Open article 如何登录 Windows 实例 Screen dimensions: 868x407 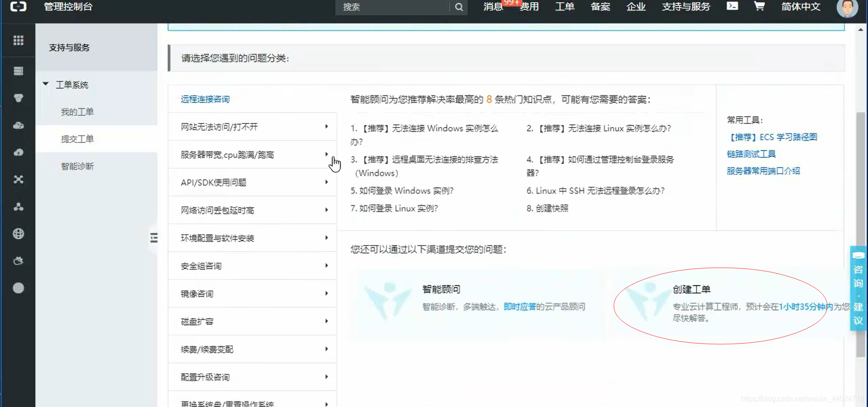(x=402, y=191)
